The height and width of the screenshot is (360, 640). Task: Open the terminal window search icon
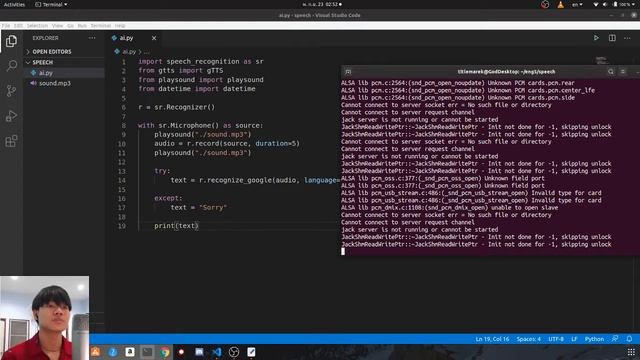pyautogui.click(x=611, y=72)
